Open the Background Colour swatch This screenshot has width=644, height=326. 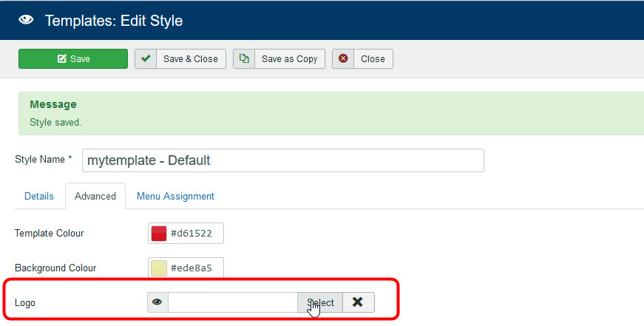(159, 268)
